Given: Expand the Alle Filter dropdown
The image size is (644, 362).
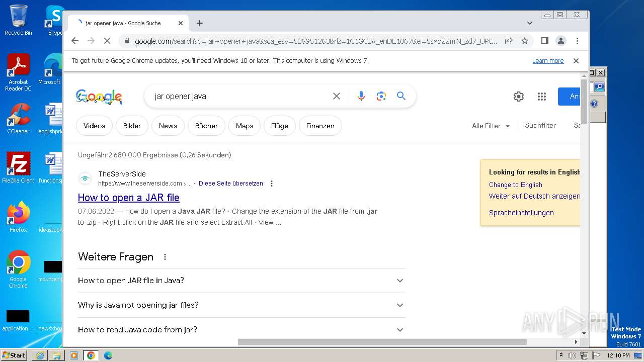Looking at the screenshot, I should 491,126.
